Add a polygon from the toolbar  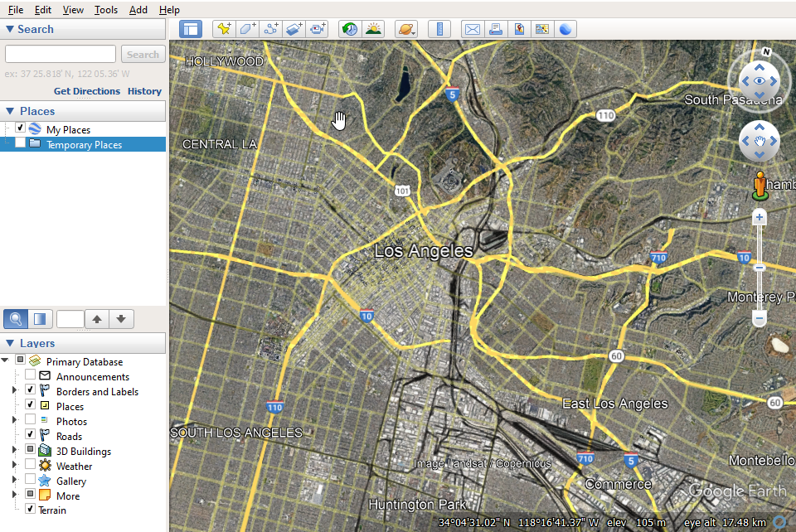[x=247, y=29]
